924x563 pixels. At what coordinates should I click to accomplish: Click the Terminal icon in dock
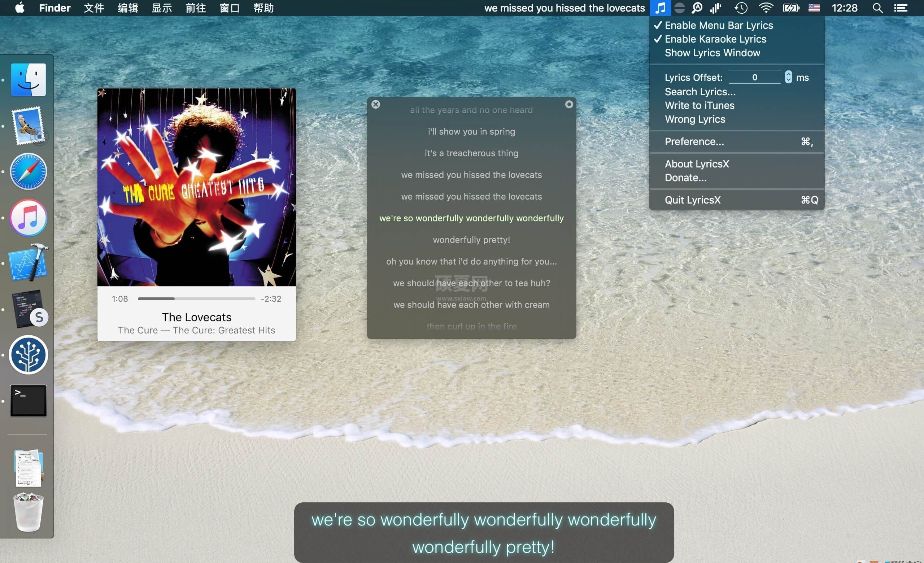click(x=29, y=401)
